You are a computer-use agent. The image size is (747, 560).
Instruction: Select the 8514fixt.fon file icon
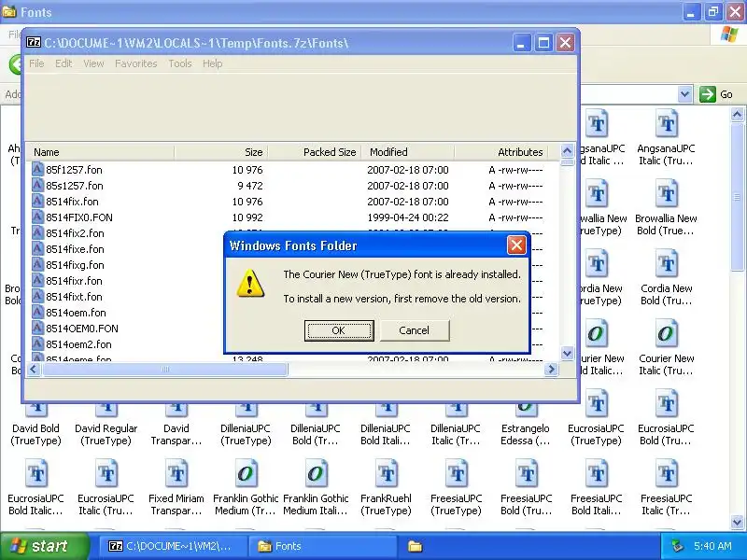coord(37,296)
